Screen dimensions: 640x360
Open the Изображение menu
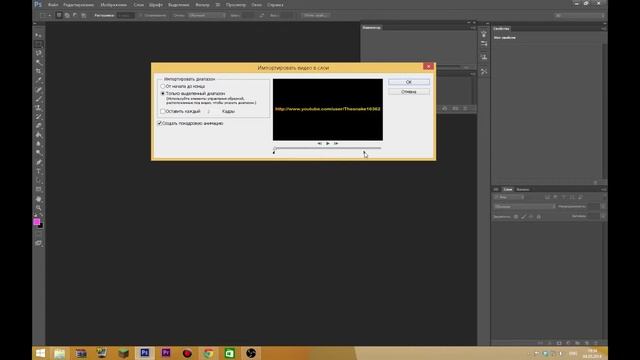114,5
